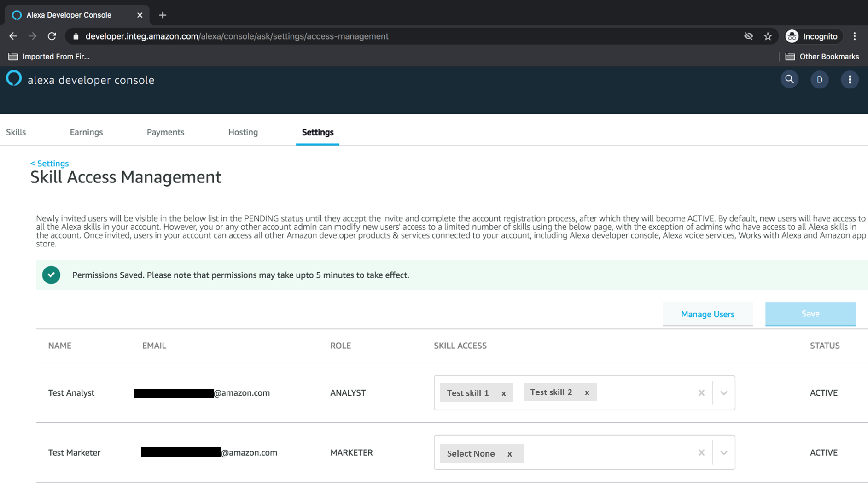Reload the page in the browser
The height and width of the screenshot is (492, 868).
tap(52, 36)
